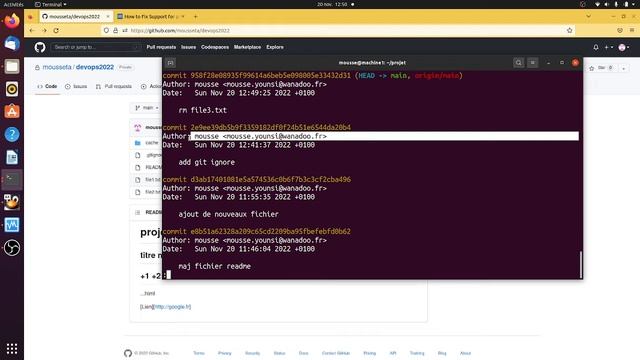Open the terminal search button

click(518, 63)
